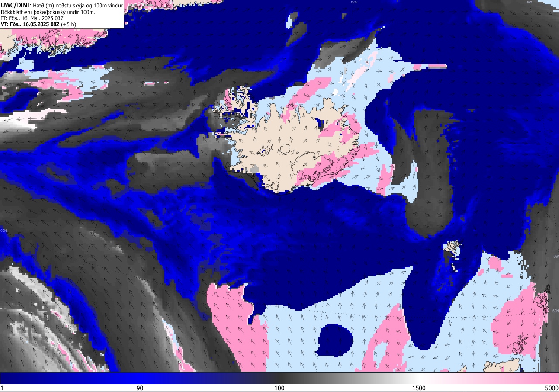Click the color scale label "1500"
The image size is (559, 392).
(419, 388)
